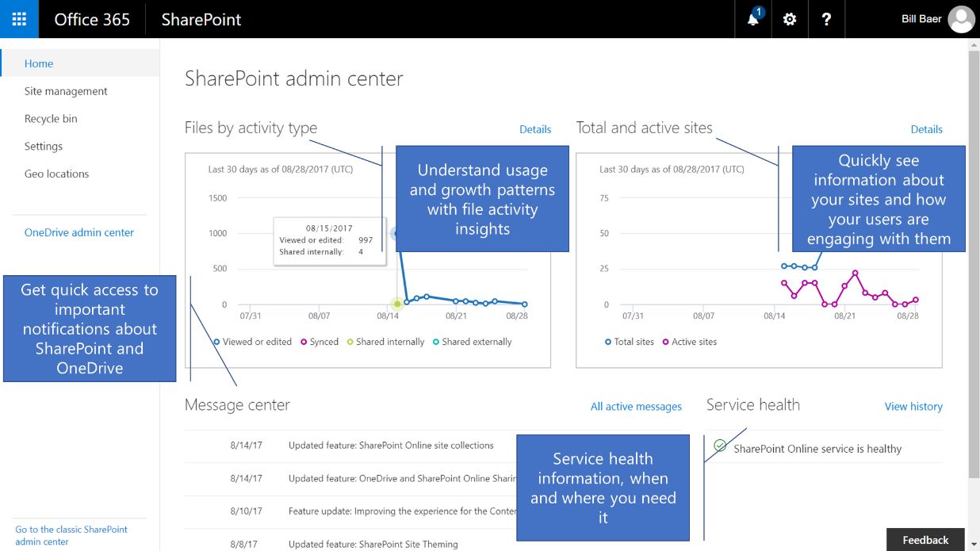This screenshot has height=551, width=980.
Task: Click the Feedback button
Action: [925, 539]
